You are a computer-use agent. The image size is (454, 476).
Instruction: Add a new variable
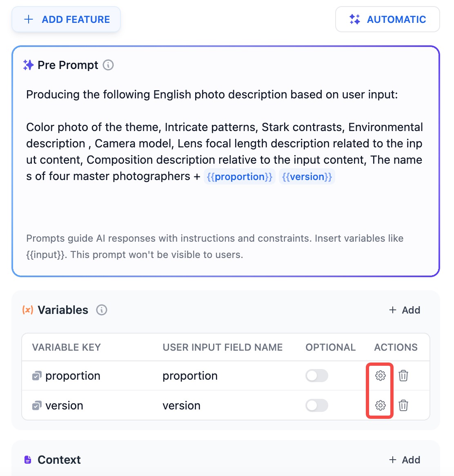tap(405, 310)
